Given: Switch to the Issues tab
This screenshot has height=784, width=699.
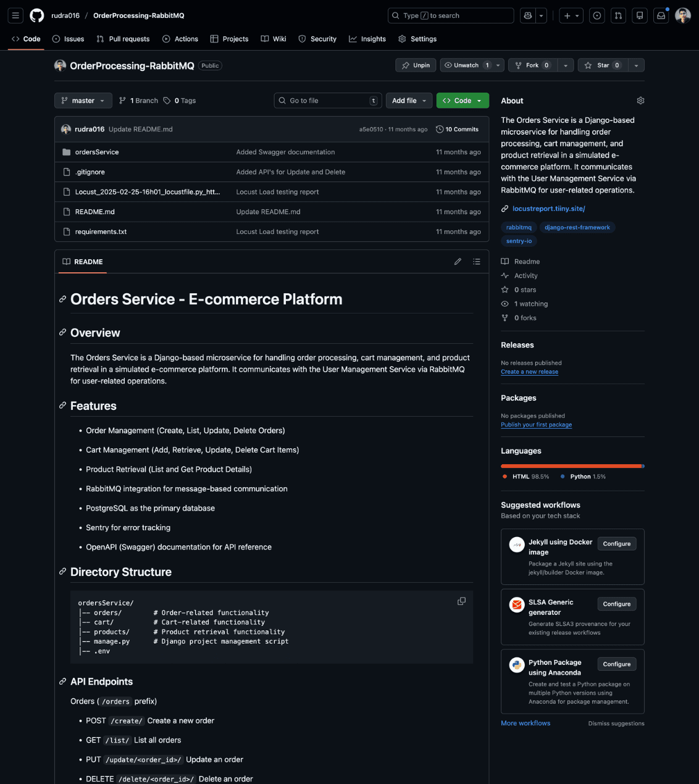Looking at the screenshot, I should 68,39.
